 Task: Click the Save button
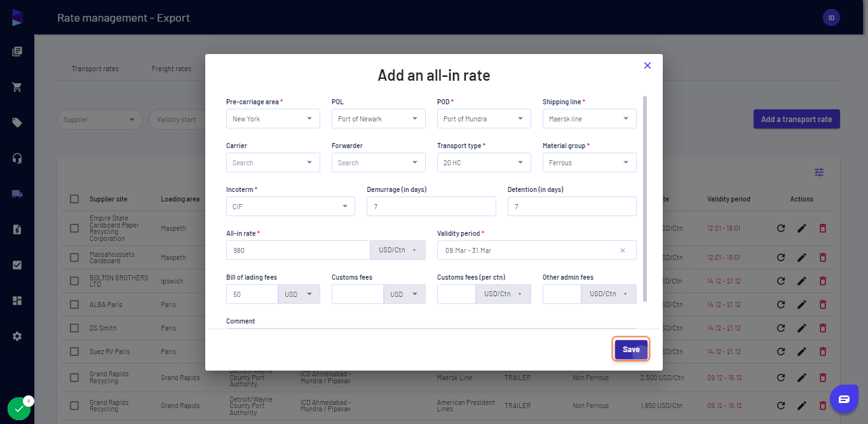tap(631, 350)
